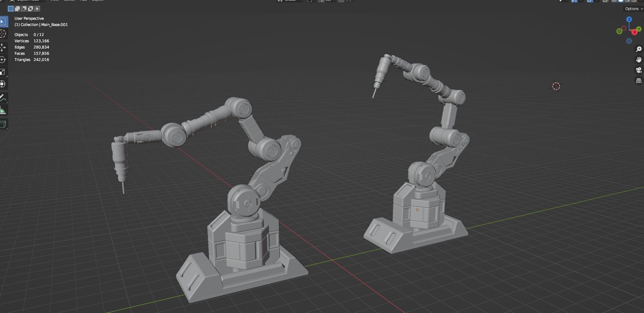Image resolution: width=644 pixels, height=313 pixels.
Task: Set selection mode to subtract from selection
Action: [24, 9]
